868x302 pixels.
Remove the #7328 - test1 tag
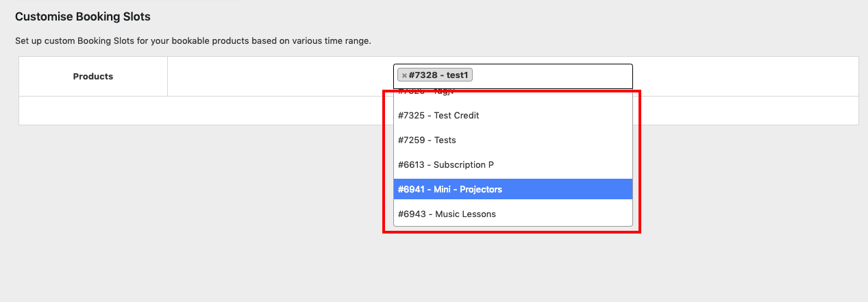point(404,75)
